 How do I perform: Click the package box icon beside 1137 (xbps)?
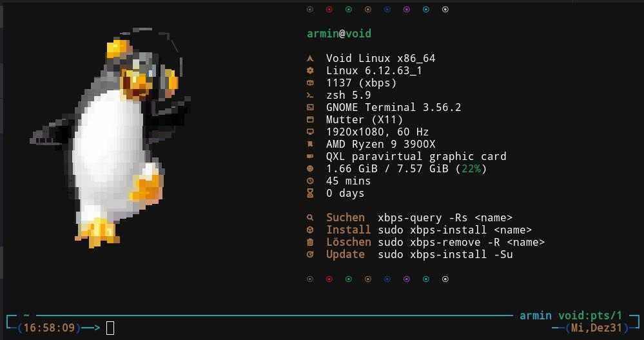click(x=310, y=83)
